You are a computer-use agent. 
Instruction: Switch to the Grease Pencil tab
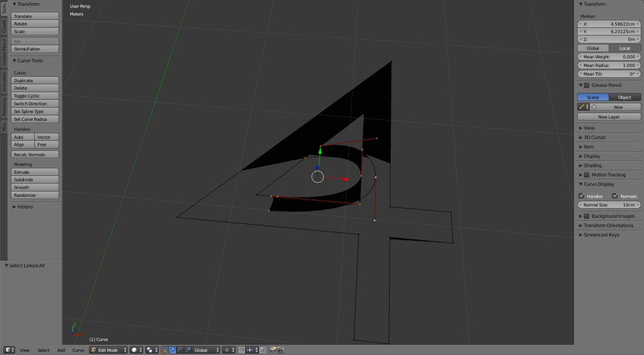click(x=4, y=53)
